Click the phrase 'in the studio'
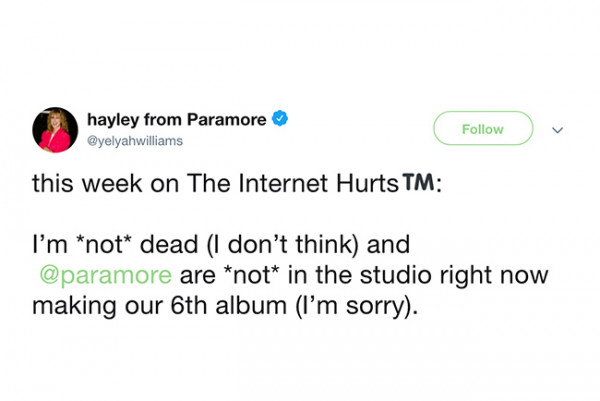The height and width of the screenshot is (401, 600). pos(332,274)
